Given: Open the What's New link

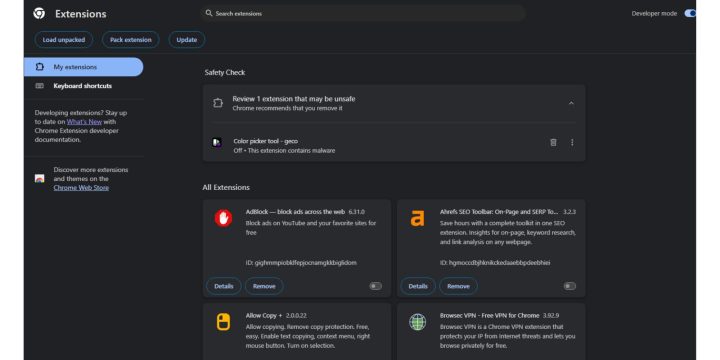Looking at the screenshot, I should coord(84,122).
